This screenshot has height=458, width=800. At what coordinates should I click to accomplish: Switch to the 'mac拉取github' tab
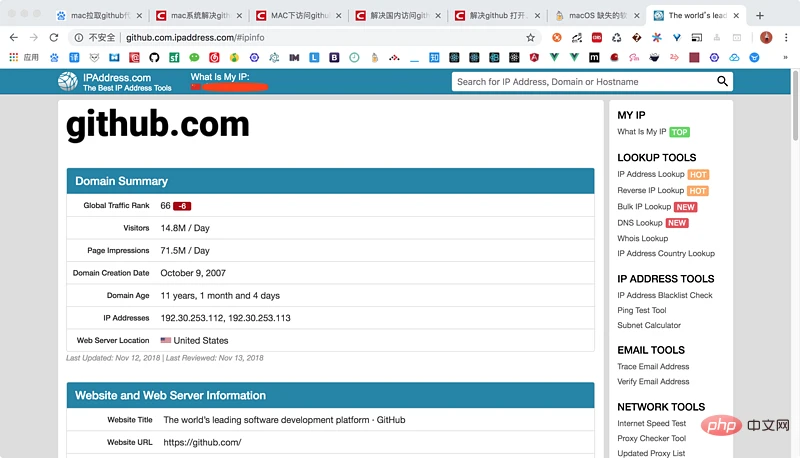click(x=99, y=15)
